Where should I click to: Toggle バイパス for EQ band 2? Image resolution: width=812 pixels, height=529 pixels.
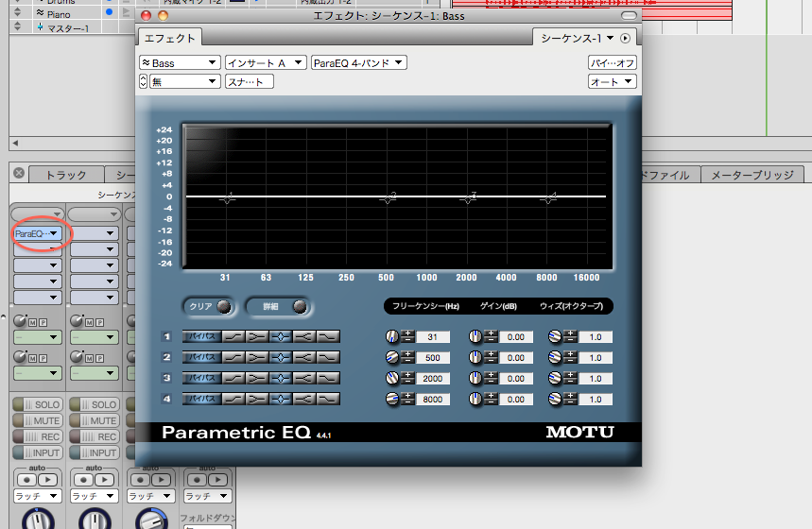201,357
